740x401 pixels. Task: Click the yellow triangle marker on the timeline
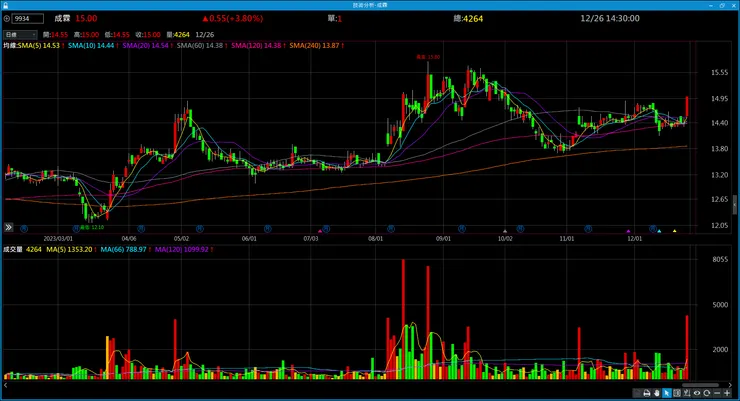pyautogui.click(x=674, y=231)
